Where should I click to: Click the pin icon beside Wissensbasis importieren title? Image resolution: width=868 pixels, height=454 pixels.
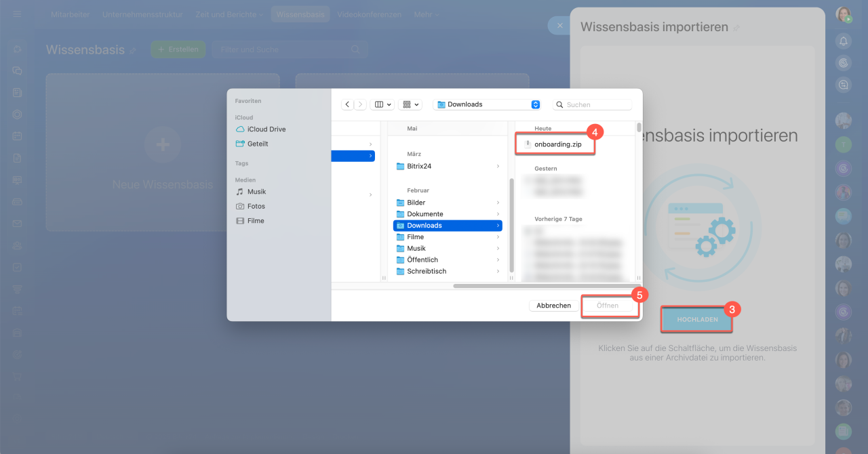[736, 28]
